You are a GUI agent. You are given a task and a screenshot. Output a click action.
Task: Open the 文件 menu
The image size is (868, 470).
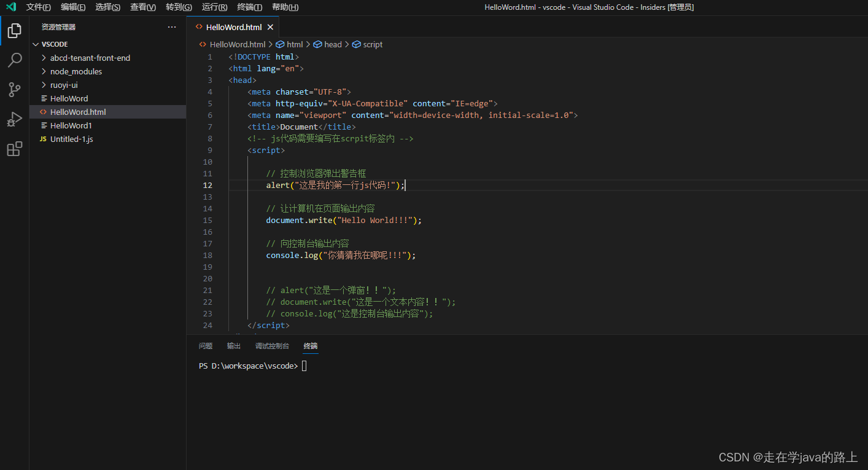click(38, 7)
